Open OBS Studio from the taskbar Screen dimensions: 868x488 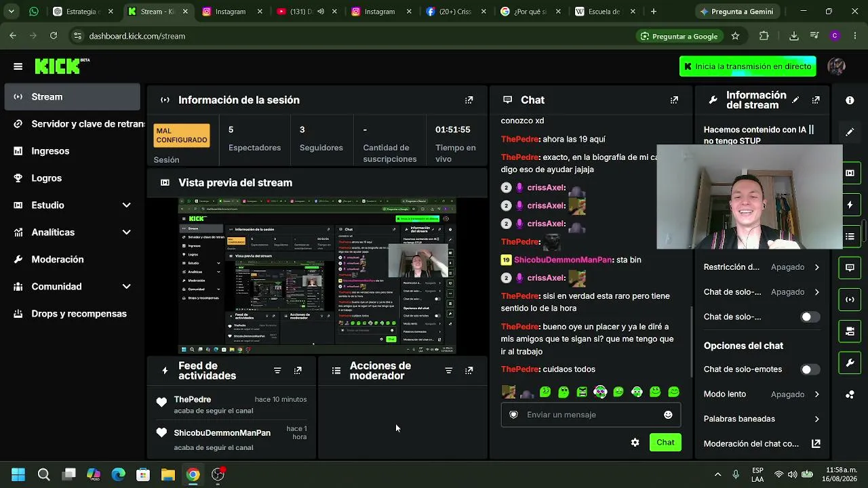click(x=218, y=474)
